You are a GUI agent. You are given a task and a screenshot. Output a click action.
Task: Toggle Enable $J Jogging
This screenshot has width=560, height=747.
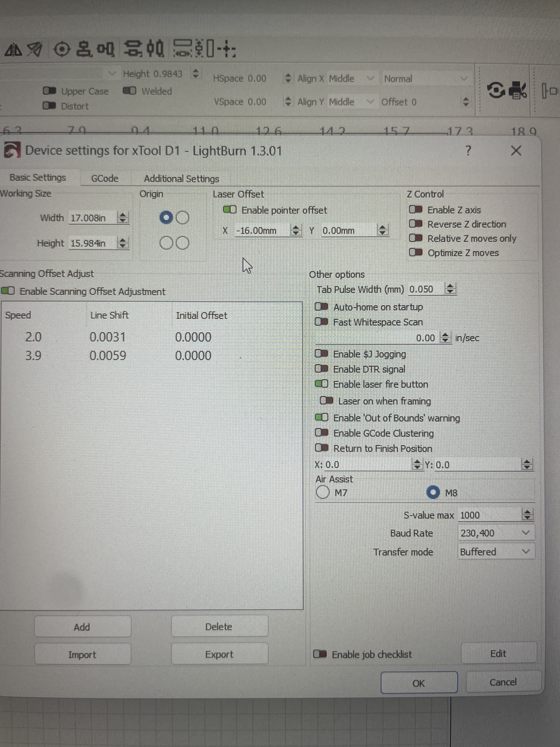tap(321, 354)
